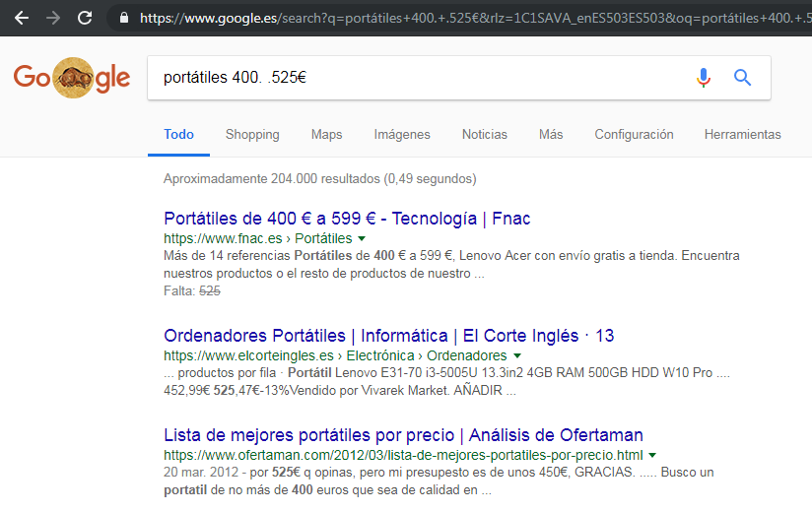Open the Maps tab
The width and height of the screenshot is (812, 512).
(x=326, y=135)
